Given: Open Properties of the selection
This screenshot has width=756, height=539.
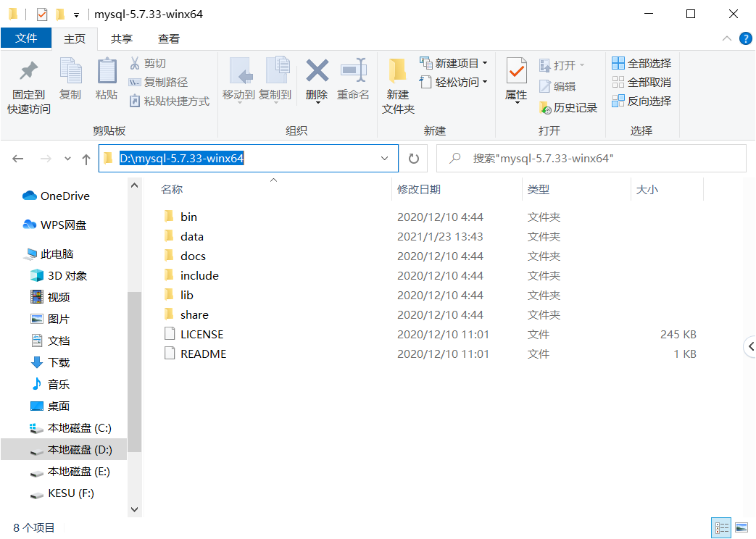Looking at the screenshot, I should (x=516, y=80).
